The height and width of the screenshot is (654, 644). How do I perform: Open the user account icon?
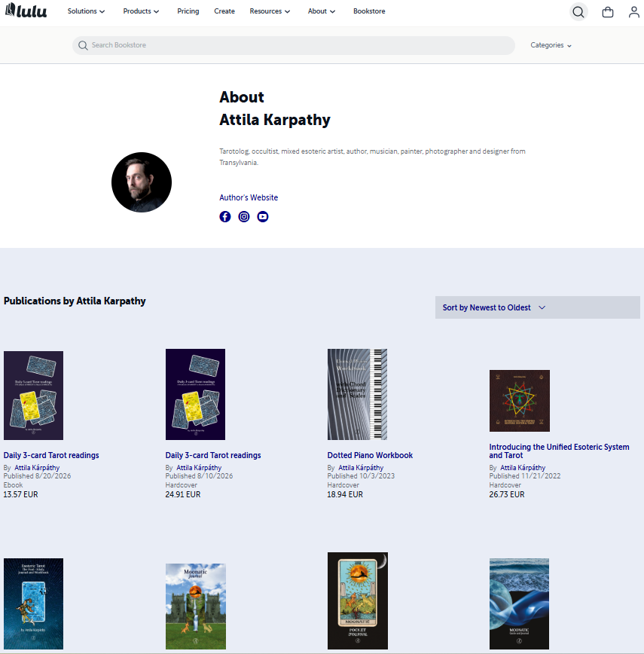pyautogui.click(x=634, y=12)
